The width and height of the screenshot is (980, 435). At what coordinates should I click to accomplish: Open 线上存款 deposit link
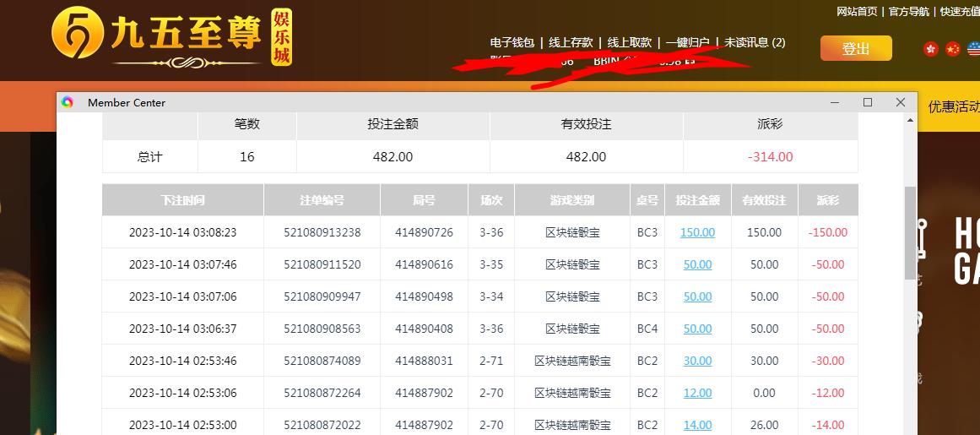(571, 42)
